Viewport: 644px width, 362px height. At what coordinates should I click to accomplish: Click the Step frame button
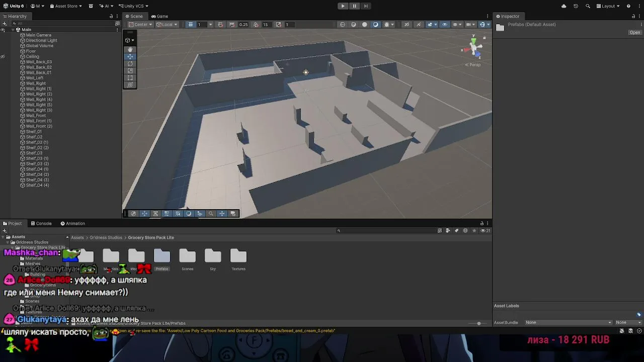click(365, 6)
